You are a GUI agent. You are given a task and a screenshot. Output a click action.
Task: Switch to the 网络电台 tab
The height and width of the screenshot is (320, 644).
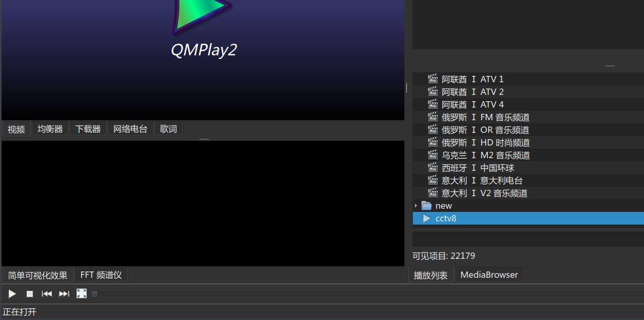click(x=130, y=129)
